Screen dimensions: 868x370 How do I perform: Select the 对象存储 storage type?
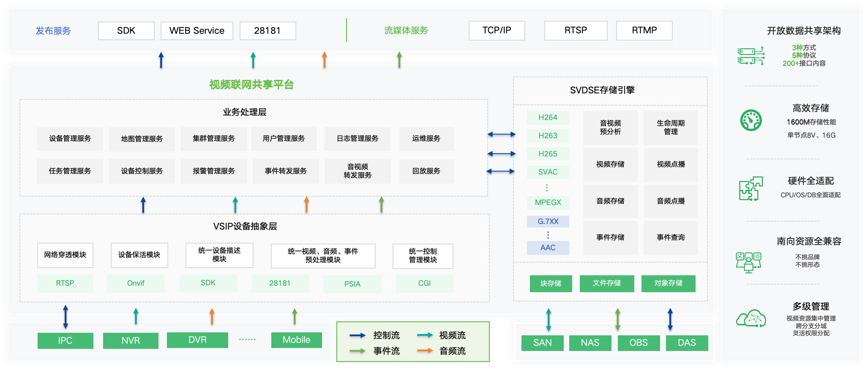point(668,283)
